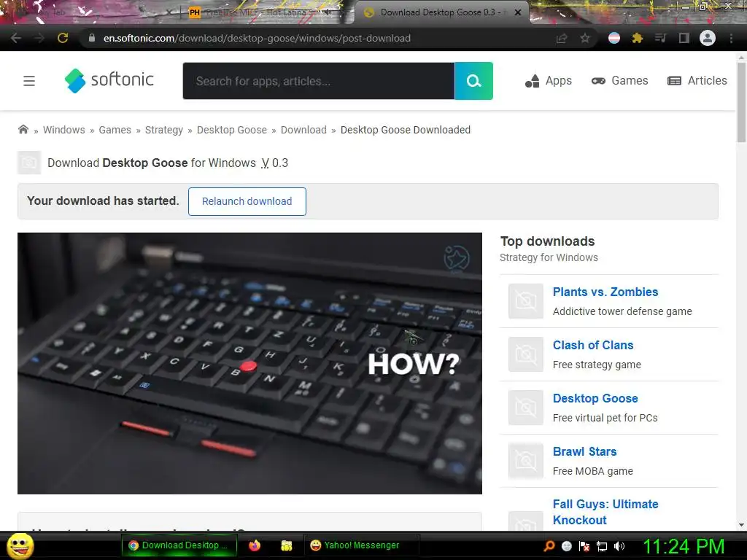The image size is (747, 560).
Task: Open Desktop Goose breadcrumb link
Action: [x=232, y=130]
